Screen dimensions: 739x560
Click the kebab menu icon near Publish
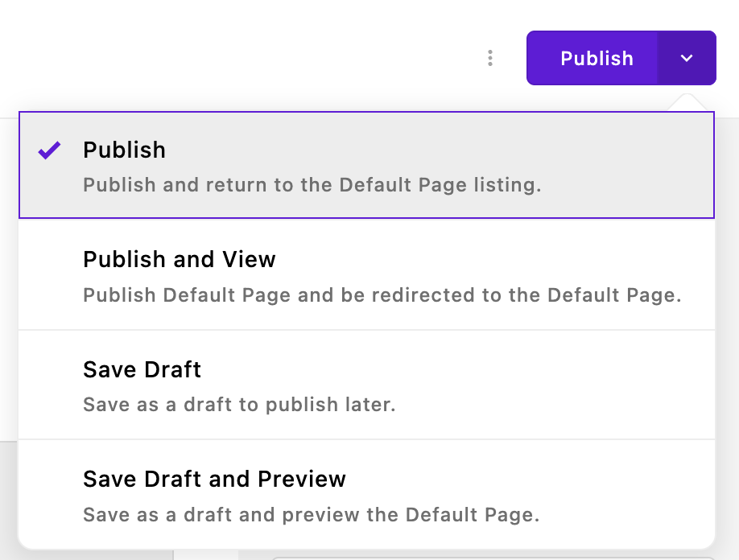point(490,58)
